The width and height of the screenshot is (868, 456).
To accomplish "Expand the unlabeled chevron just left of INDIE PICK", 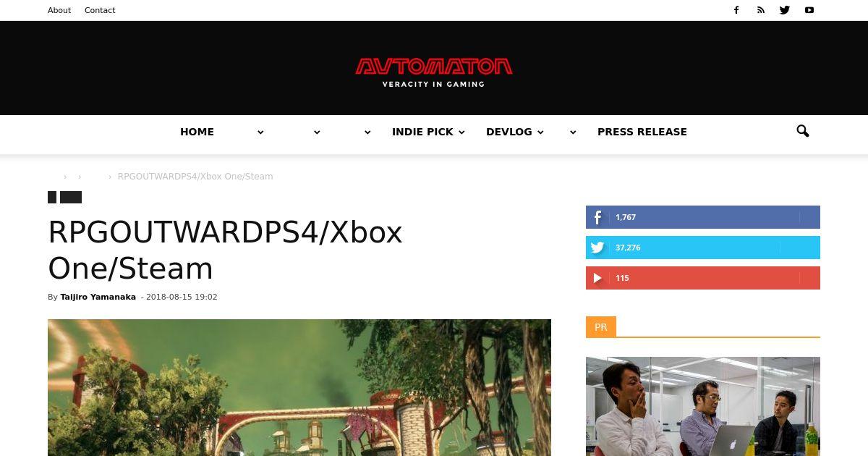I will tap(367, 132).
